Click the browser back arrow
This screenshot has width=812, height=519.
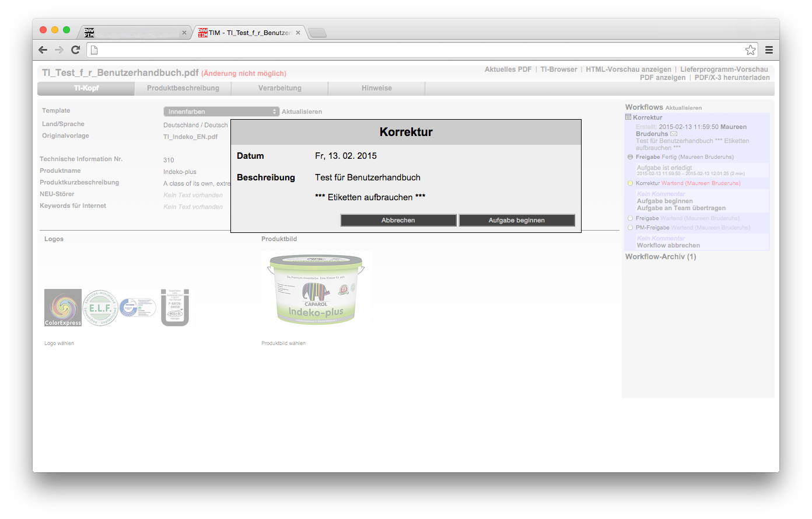pos(43,50)
